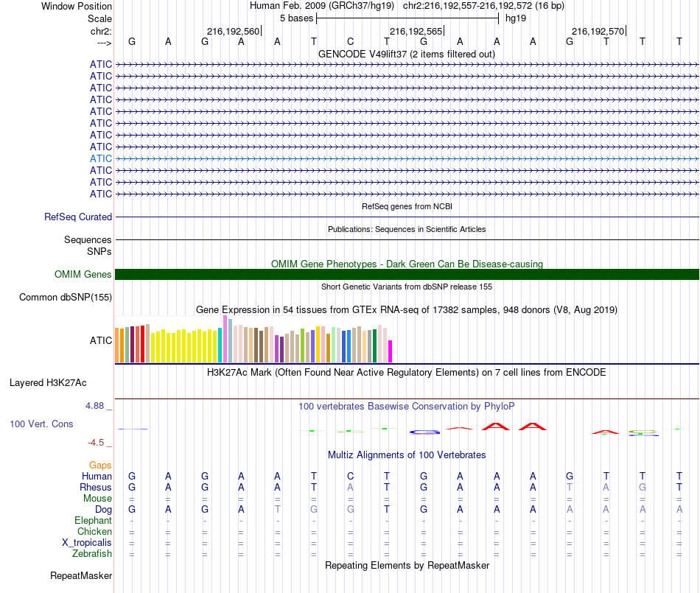This screenshot has width=700, height=593.
Task: Click the blue G logo in conservation track
Action: 424,432
